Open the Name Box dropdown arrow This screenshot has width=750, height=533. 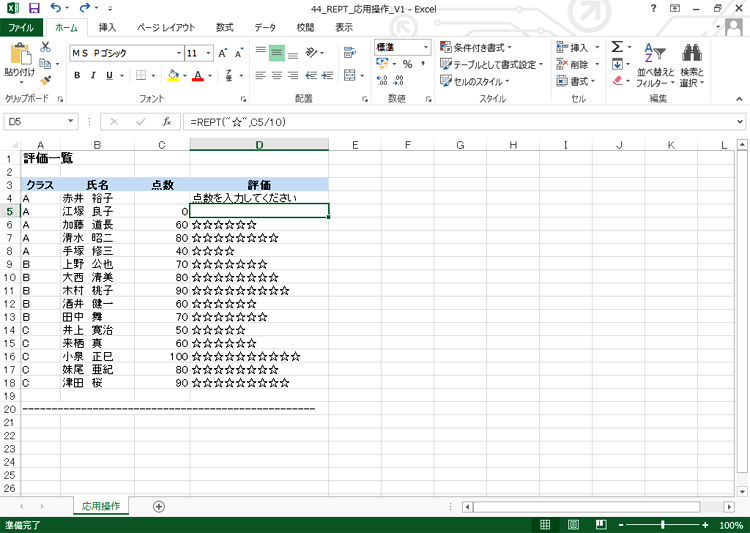click(x=71, y=122)
